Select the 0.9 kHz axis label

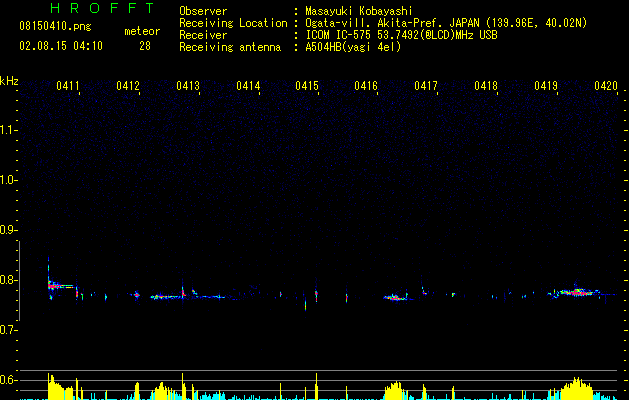9,230
